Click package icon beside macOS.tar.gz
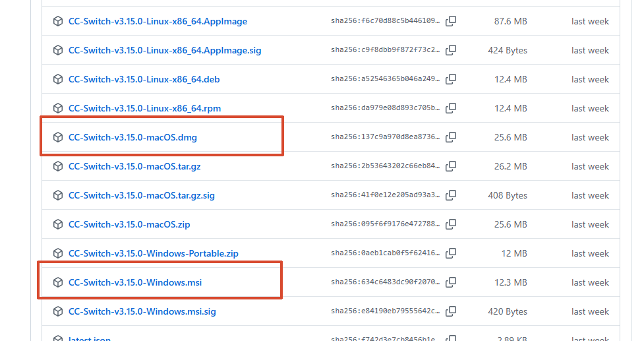Image resolution: width=644 pixels, height=341 pixels. [58, 166]
